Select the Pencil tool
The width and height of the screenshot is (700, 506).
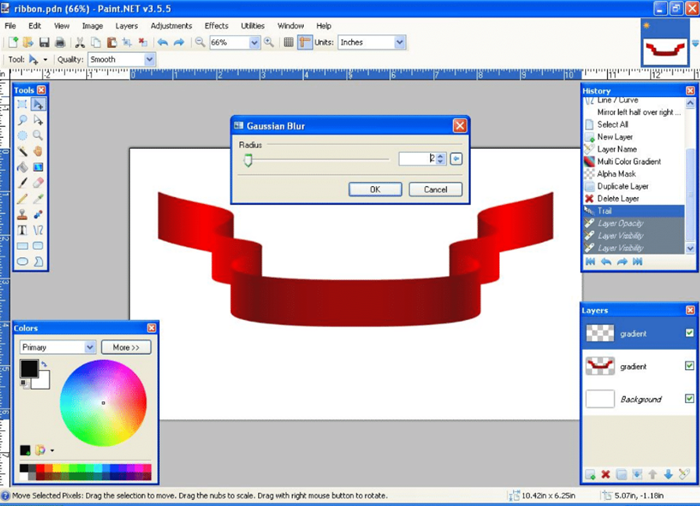tap(22, 199)
